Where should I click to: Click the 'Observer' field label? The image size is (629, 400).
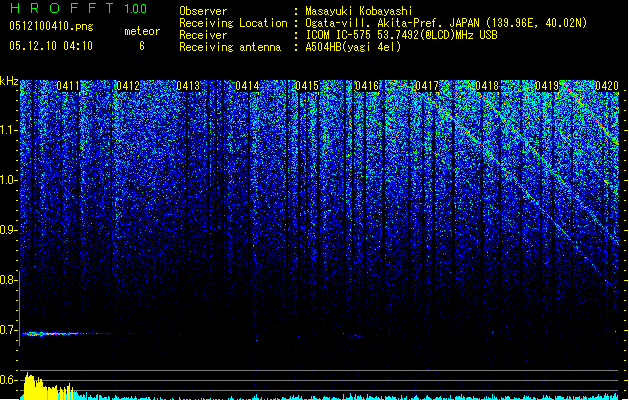pyautogui.click(x=203, y=11)
